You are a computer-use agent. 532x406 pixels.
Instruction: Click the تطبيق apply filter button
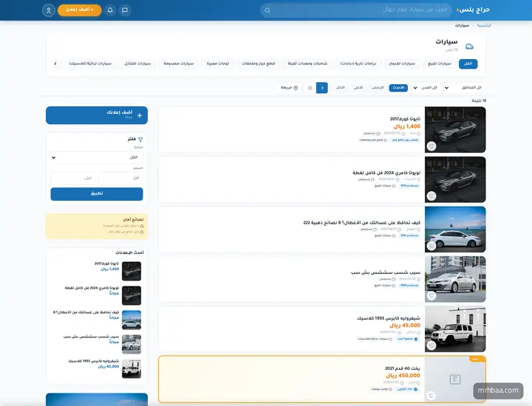point(97,194)
